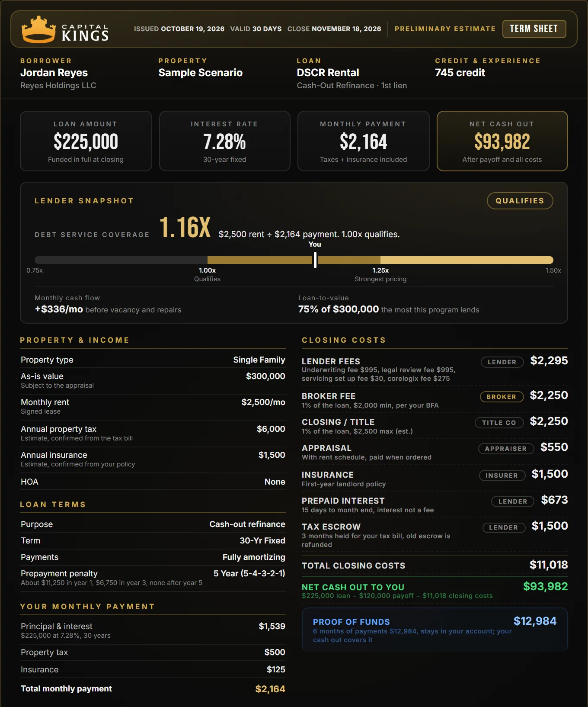Click HOA value 'None'
The width and height of the screenshot is (588, 707).
tap(275, 482)
